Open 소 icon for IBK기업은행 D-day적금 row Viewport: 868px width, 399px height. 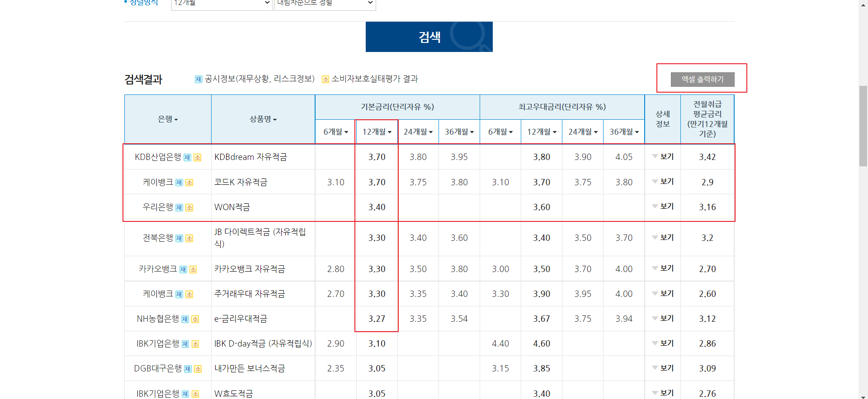pos(195,344)
